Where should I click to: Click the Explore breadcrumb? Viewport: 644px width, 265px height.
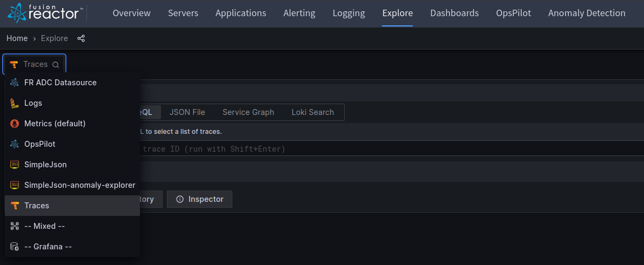(x=54, y=38)
